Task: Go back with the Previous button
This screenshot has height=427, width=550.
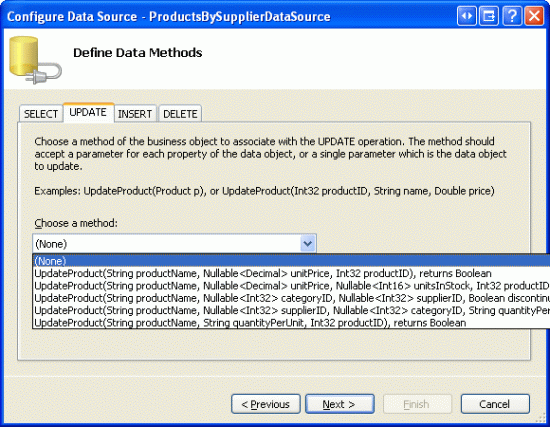Action: coord(266,404)
